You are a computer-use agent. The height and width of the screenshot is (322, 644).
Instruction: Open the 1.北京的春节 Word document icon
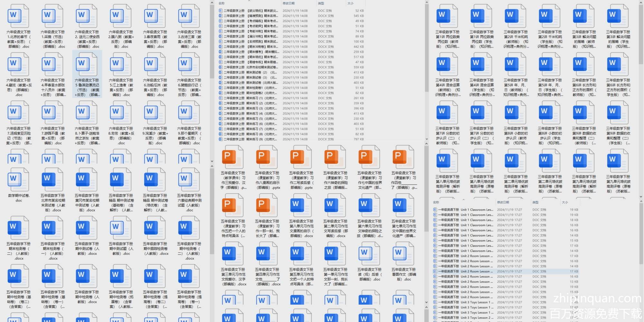point(18,16)
